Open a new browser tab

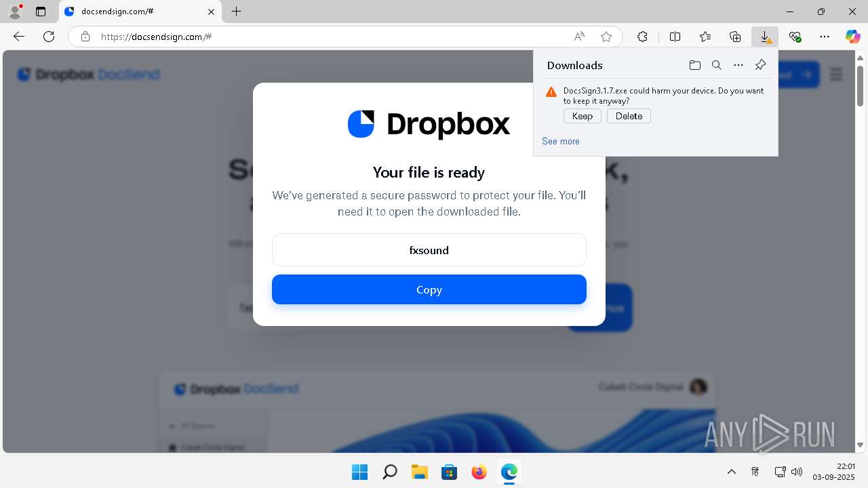click(236, 12)
